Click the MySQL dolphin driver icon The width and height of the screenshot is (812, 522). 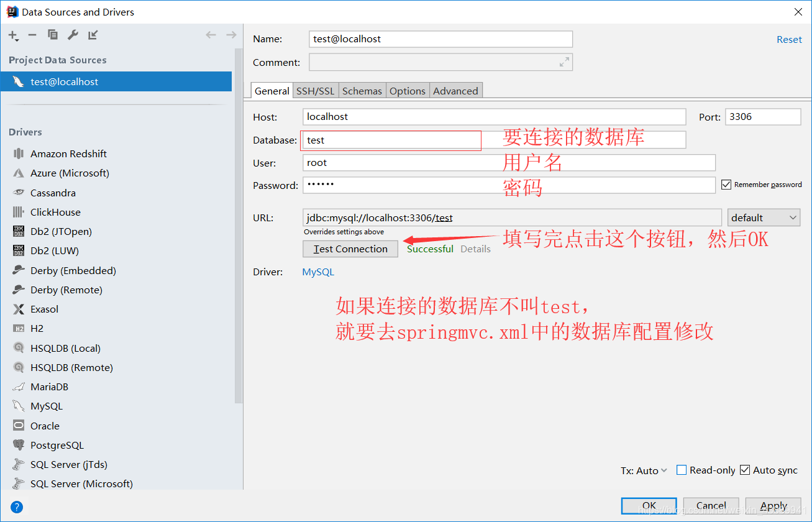pos(19,406)
